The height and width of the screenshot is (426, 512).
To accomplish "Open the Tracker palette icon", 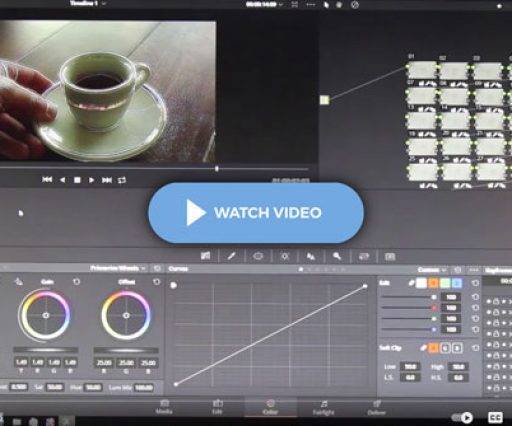I will 284,256.
